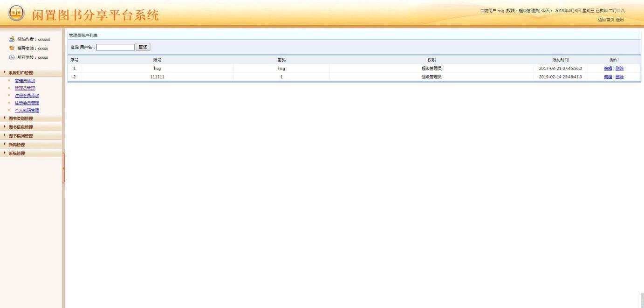Click the 密码 column header
The height and width of the screenshot is (308, 644).
point(281,60)
